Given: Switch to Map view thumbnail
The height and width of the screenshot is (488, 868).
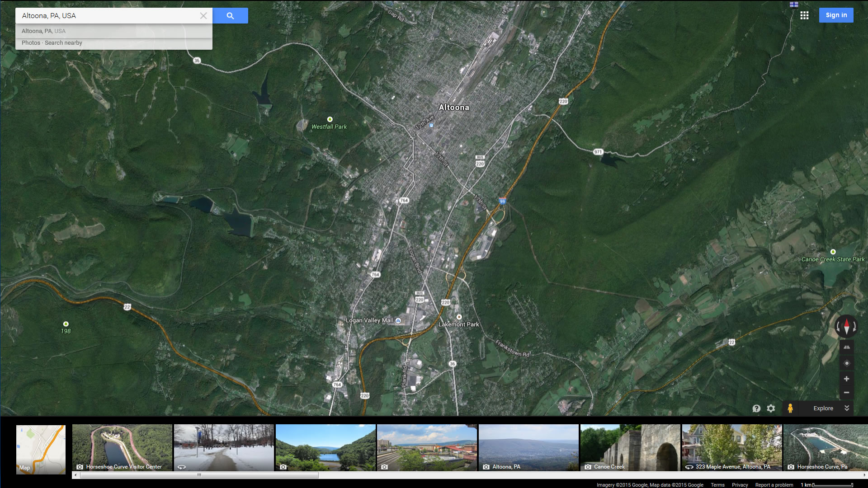Looking at the screenshot, I should point(41,449).
